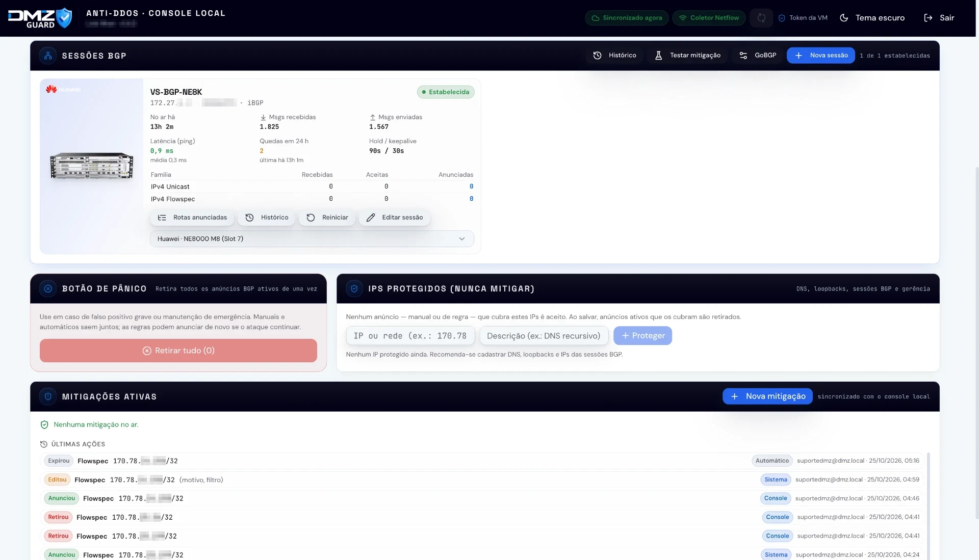Open GoBGP settings
Screen dimensions: 979x560
[x=758, y=56]
